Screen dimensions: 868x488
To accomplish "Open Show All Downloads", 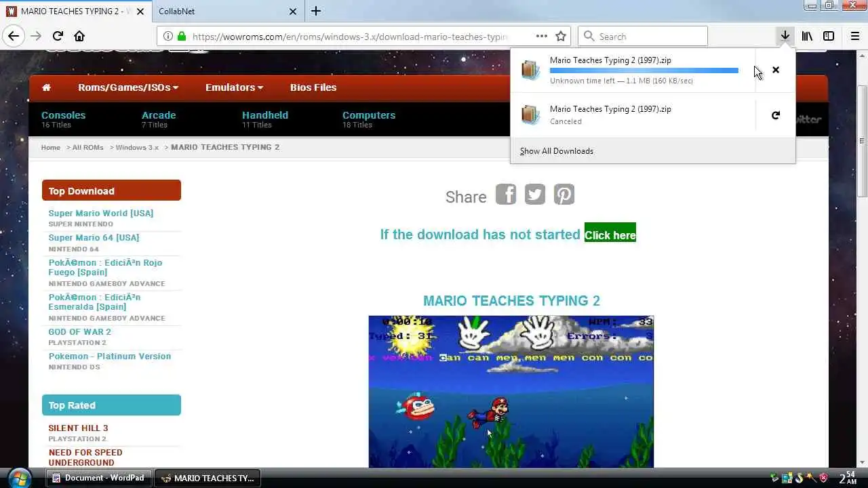I will [557, 151].
